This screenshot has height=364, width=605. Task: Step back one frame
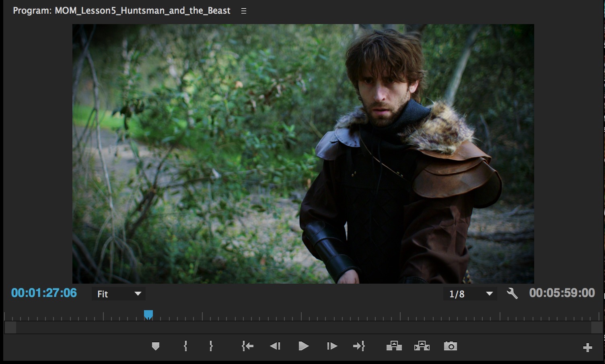pos(275,346)
